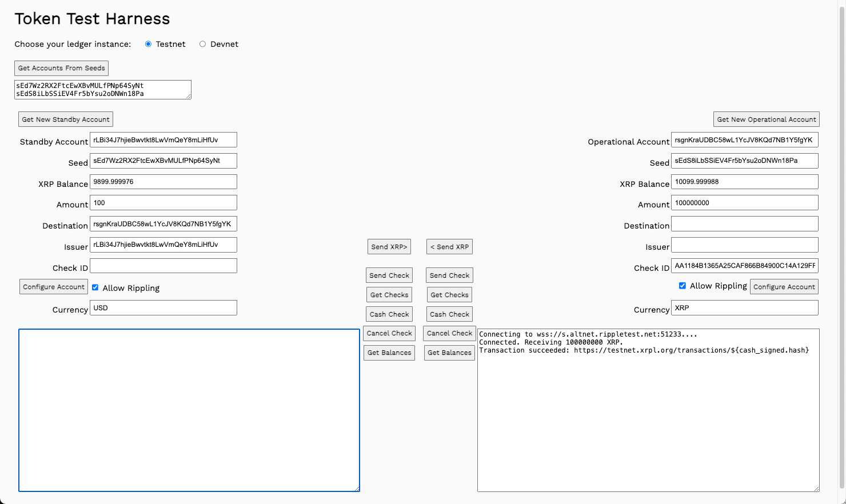Image resolution: width=846 pixels, height=504 pixels.
Task: Click Get Accounts From Seeds button
Action: [x=61, y=68]
